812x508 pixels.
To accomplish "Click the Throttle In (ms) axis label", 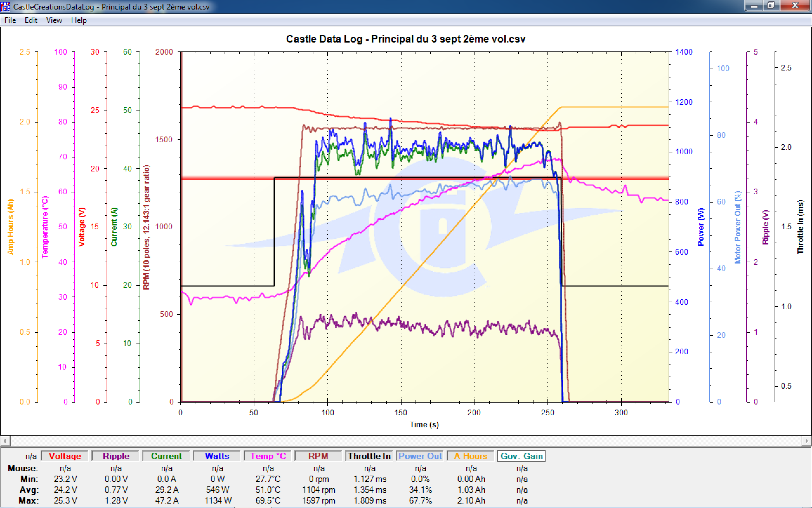I will pos(800,227).
